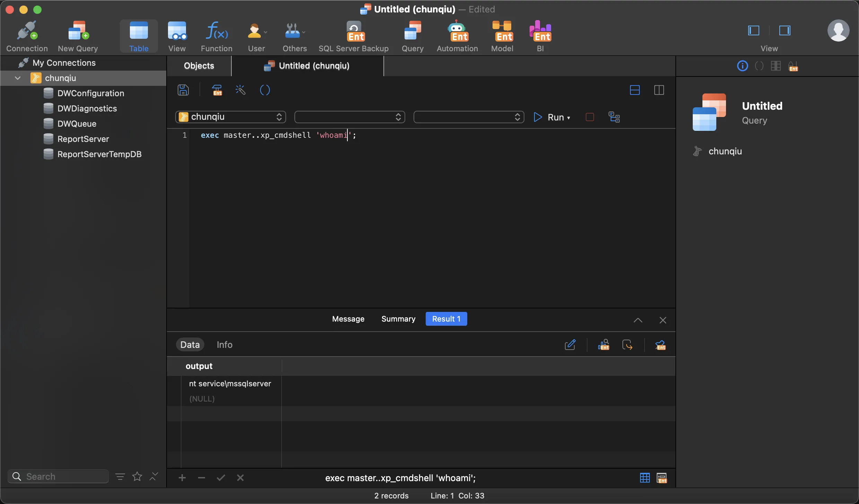
Task: Click the Search field in sidebar
Action: [x=58, y=476]
